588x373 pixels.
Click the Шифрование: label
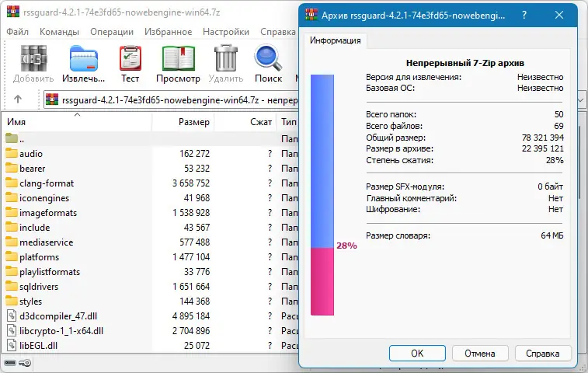coord(393,209)
